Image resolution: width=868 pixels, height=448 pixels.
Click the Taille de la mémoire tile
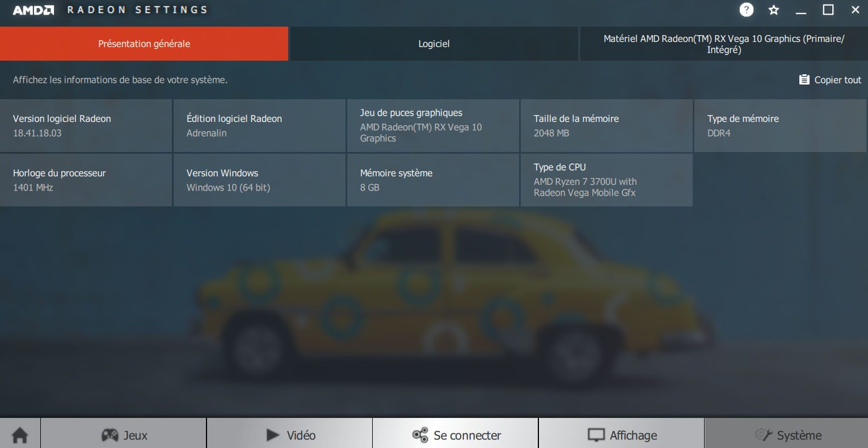click(606, 125)
